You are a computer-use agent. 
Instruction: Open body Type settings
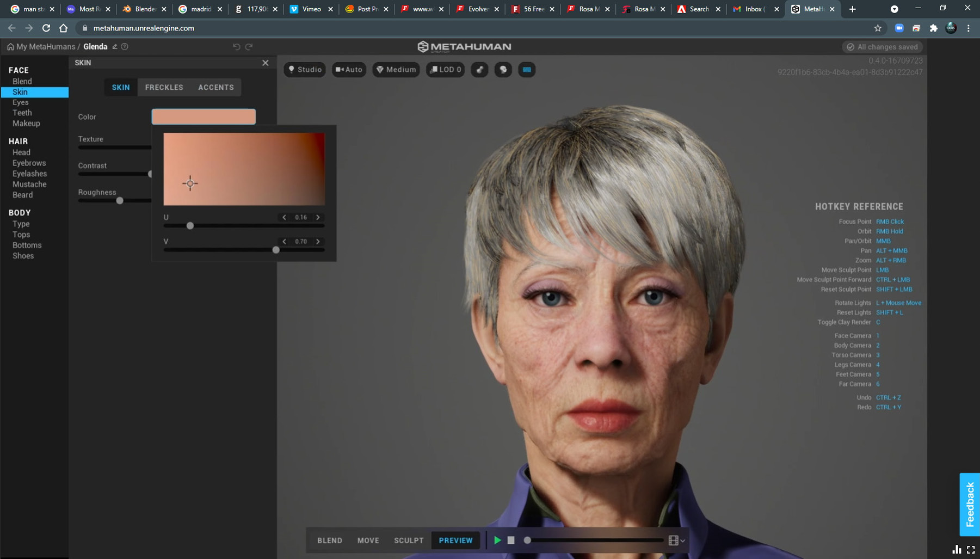pyautogui.click(x=21, y=224)
